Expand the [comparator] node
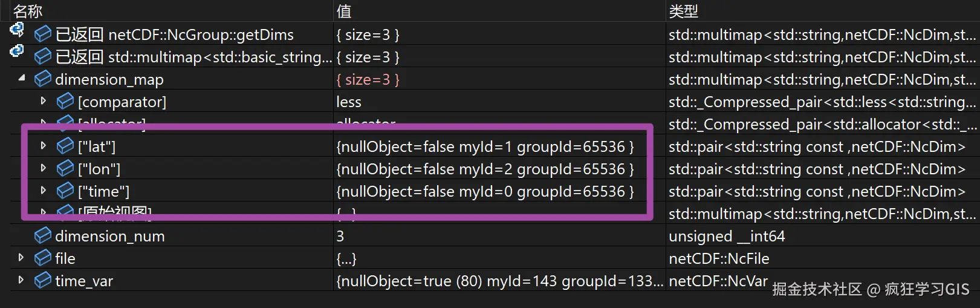 coord(44,100)
